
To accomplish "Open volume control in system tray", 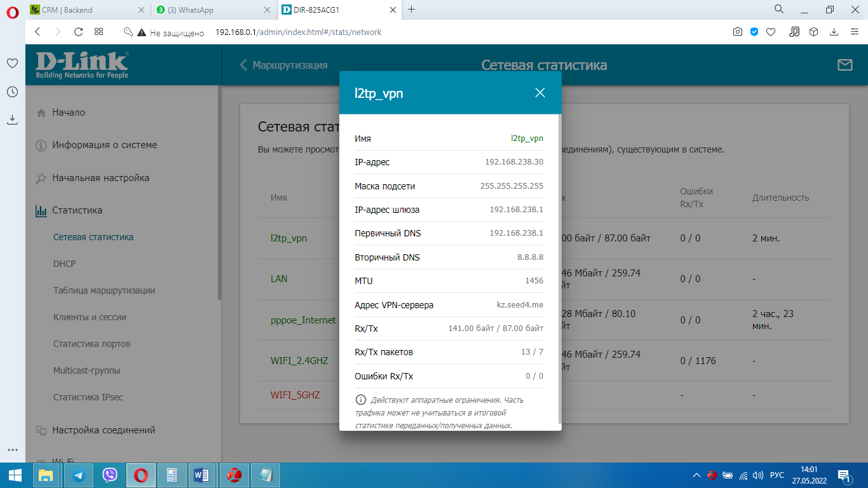I will tap(757, 475).
